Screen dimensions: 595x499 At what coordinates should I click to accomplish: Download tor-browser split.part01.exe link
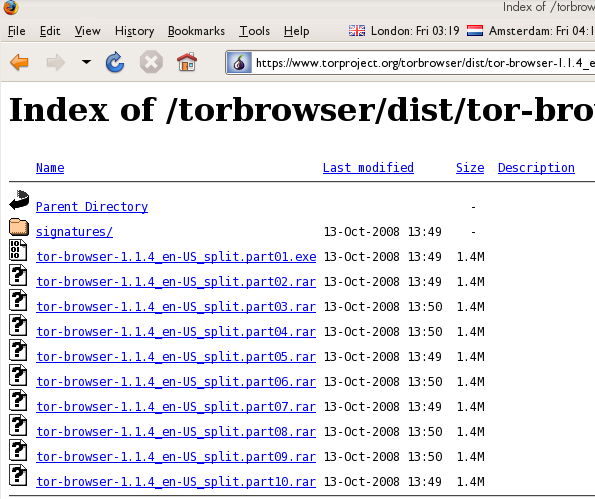tap(176, 257)
